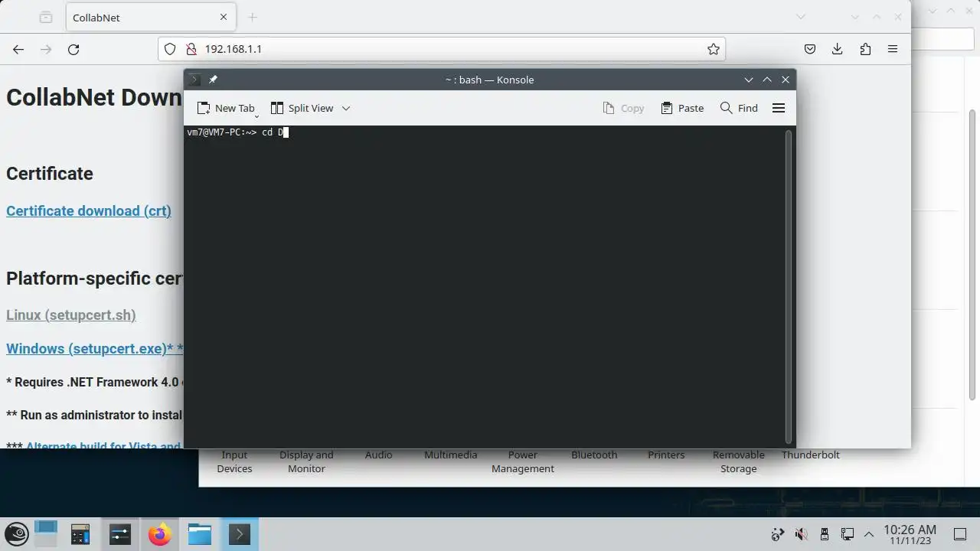Open the Linux (setupcert.sh) link

click(x=71, y=315)
